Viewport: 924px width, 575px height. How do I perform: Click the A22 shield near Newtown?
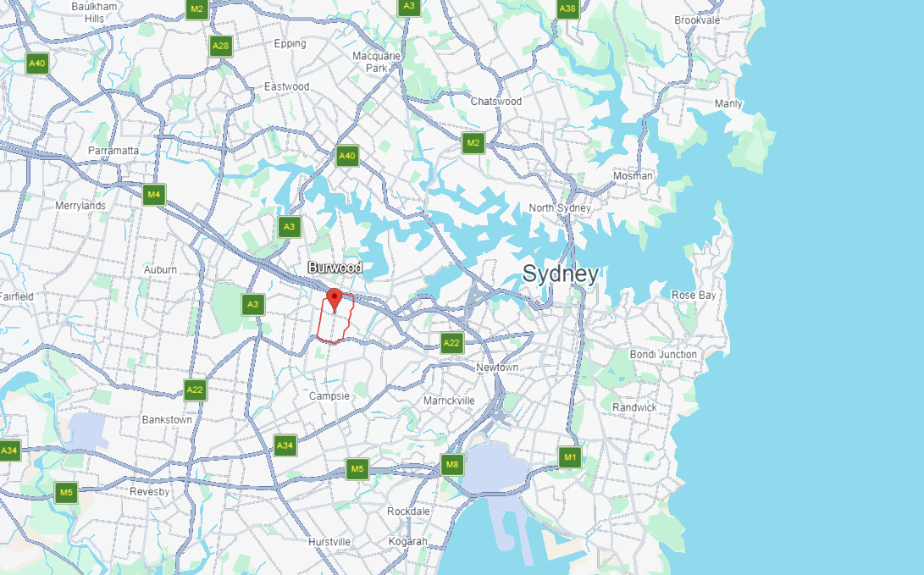[451, 343]
